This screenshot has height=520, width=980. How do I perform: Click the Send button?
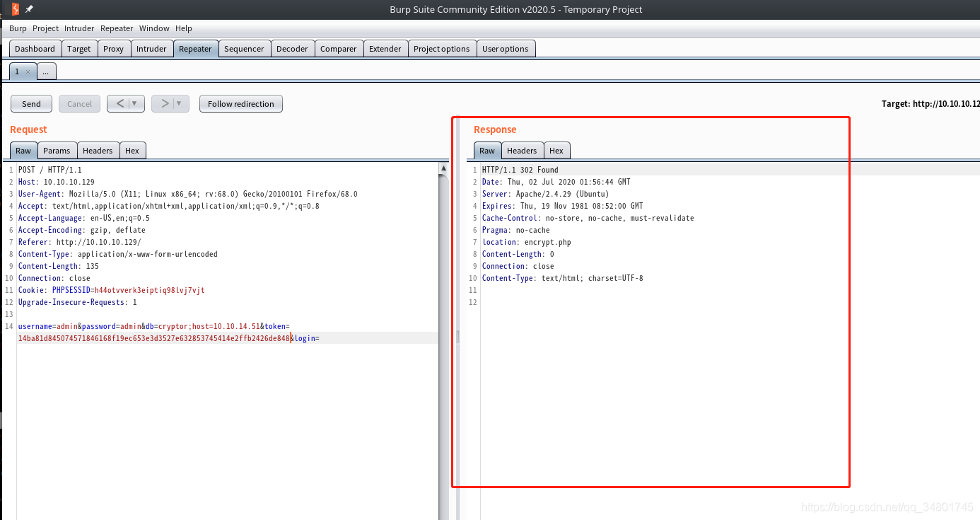click(x=31, y=103)
